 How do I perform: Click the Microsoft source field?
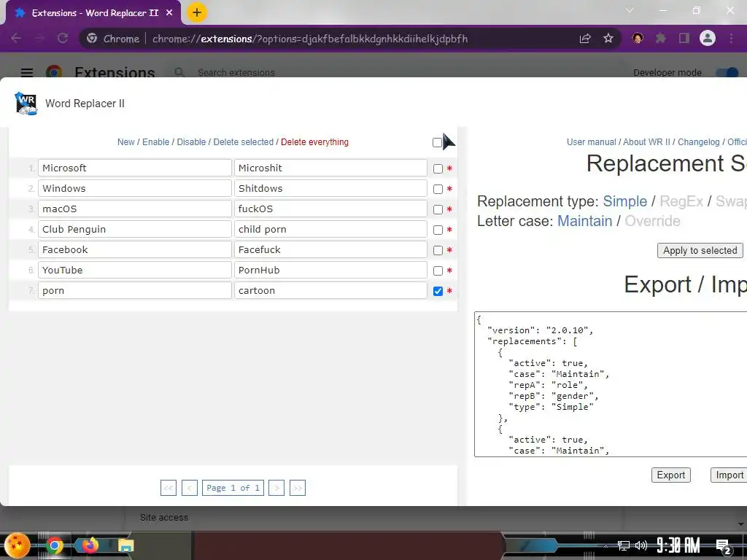click(135, 168)
